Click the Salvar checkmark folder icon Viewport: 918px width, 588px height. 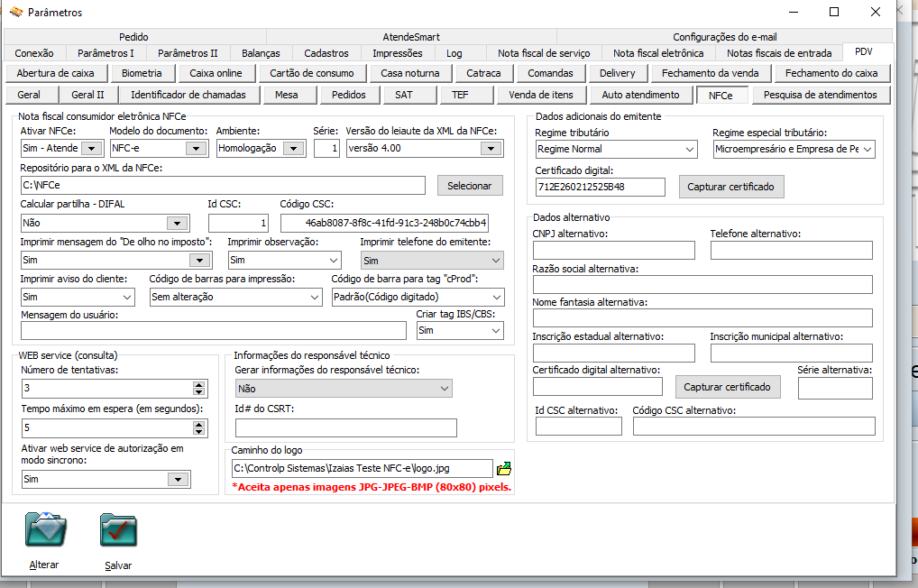(118, 530)
